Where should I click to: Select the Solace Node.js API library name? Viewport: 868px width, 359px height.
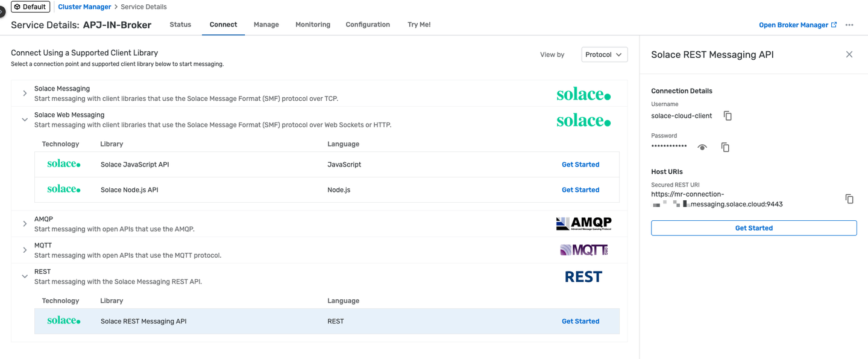click(x=129, y=189)
